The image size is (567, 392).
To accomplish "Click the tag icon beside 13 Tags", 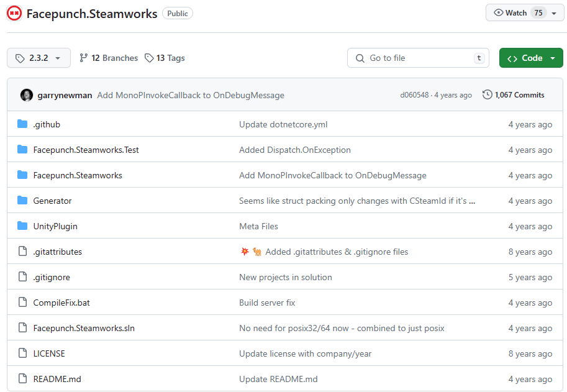I will pos(149,58).
